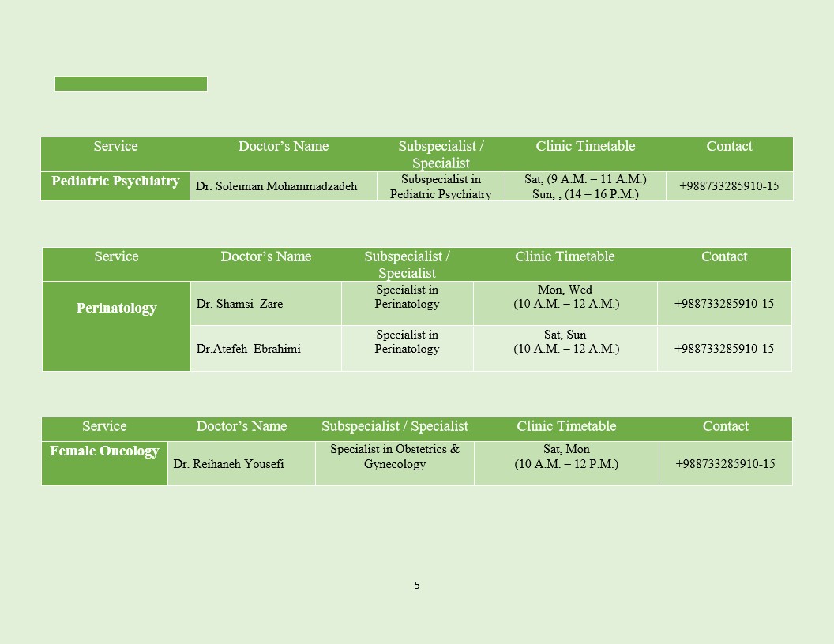Image resolution: width=834 pixels, height=644 pixels.
Task: Select the Specialist in Obstetrics & Gynecology cell
Action: click(x=394, y=457)
